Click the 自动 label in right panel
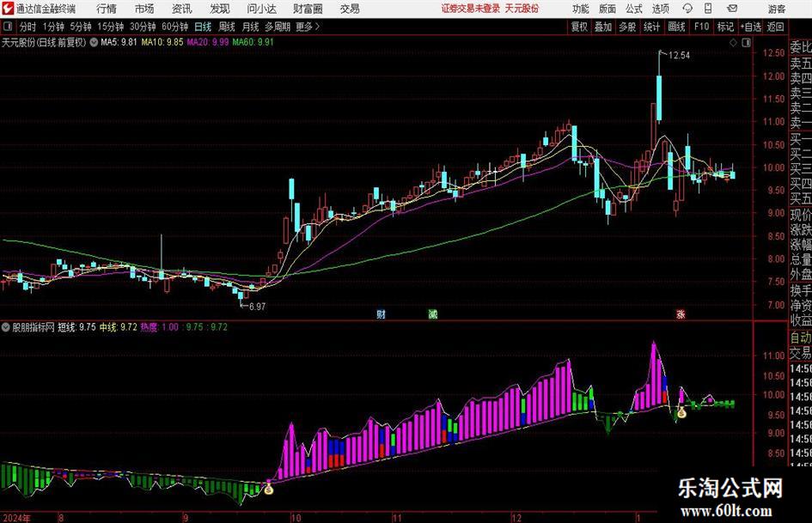The image size is (812, 523). (801, 338)
